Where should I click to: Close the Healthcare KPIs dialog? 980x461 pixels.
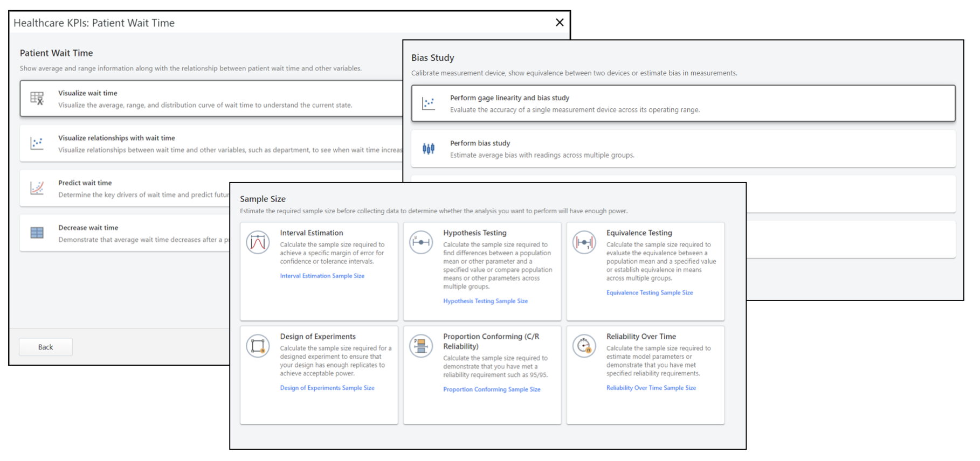560,23
